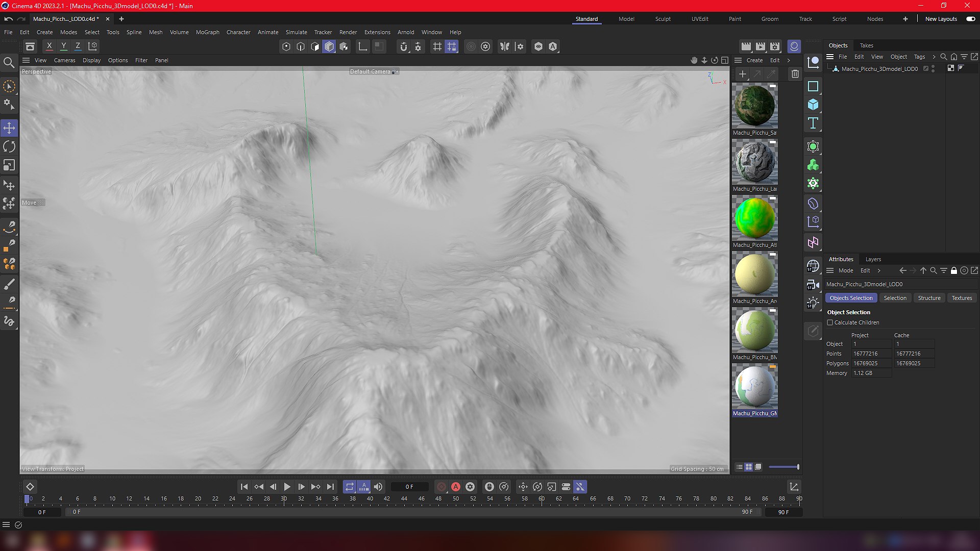This screenshot has height=551, width=980.
Task: Toggle Enable Snap magnet icon
Action: point(404,46)
